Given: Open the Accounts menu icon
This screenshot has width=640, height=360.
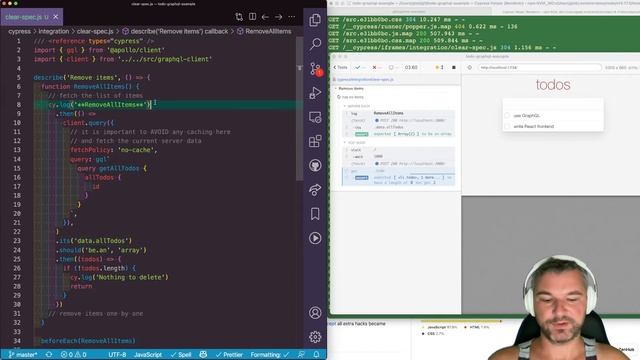Looking at the screenshot, I should coord(315,313).
